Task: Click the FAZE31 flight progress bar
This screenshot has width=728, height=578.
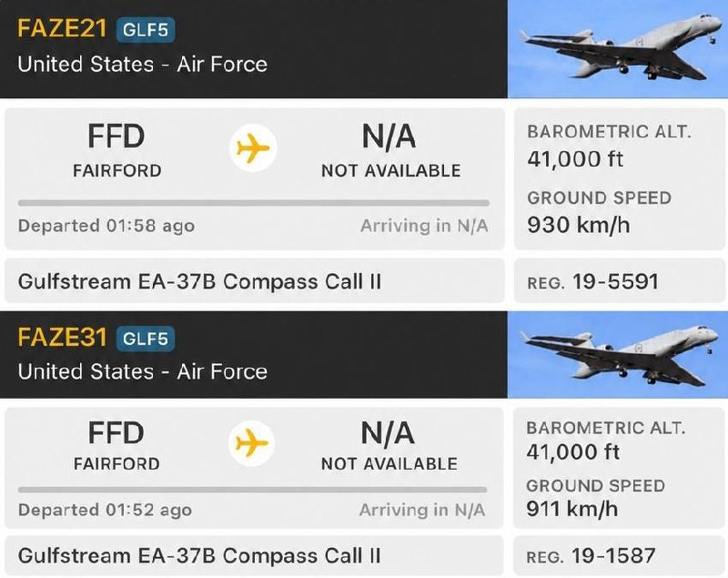Action: coord(253,490)
